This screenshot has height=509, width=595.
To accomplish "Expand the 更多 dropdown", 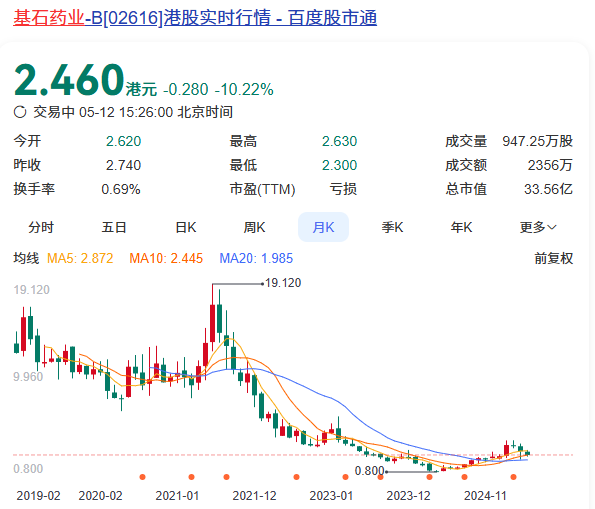I will click(x=538, y=227).
